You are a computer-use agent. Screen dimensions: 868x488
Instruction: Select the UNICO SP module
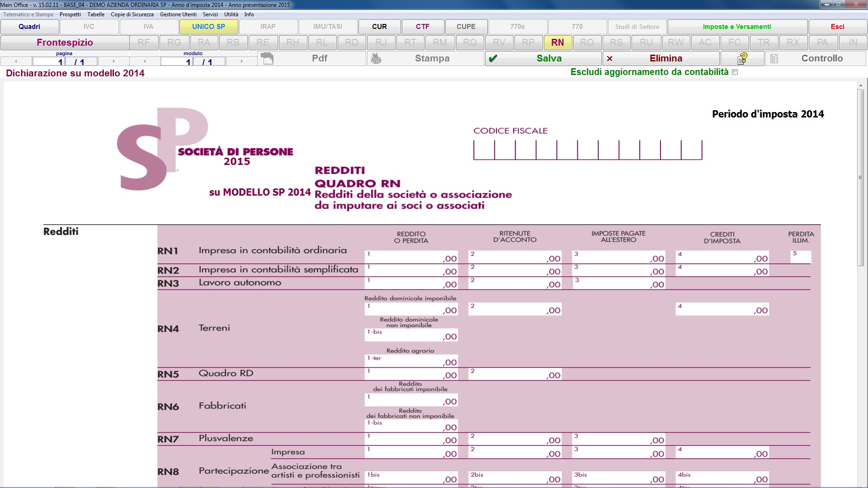pyautogui.click(x=208, y=27)
